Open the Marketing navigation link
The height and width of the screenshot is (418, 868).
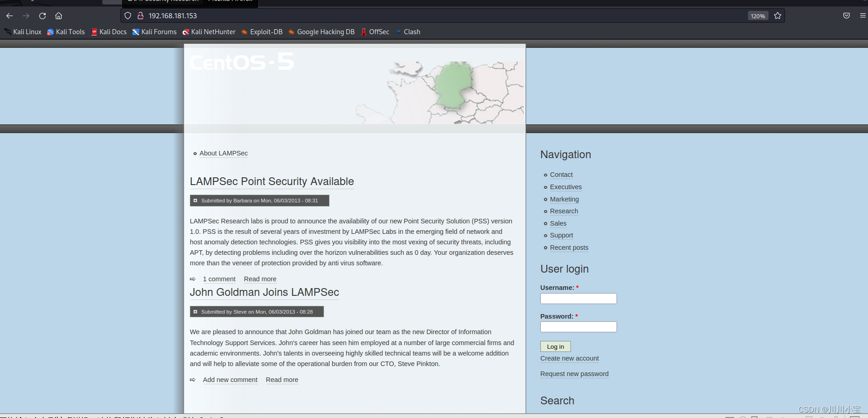565,199
